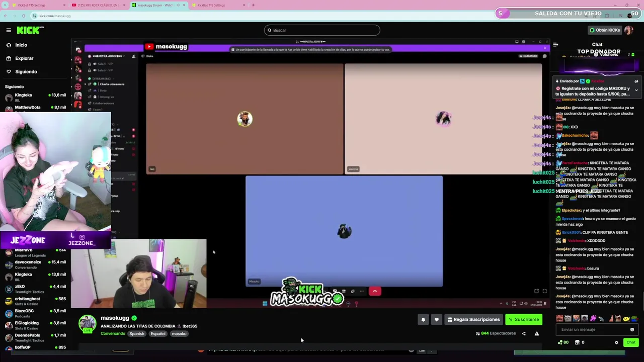Insert the green frog emote in the emote row
644x362 pixels.
(x=635, y=318)
